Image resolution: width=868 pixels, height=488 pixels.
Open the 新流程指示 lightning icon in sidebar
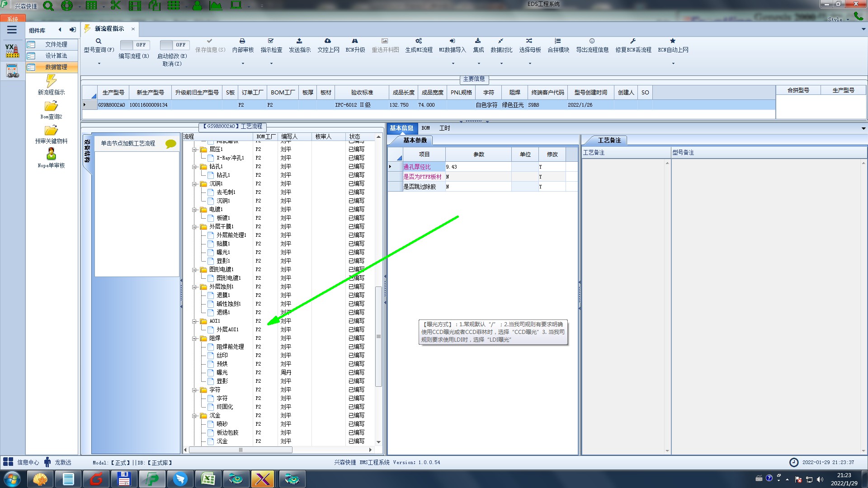[51, 81]
